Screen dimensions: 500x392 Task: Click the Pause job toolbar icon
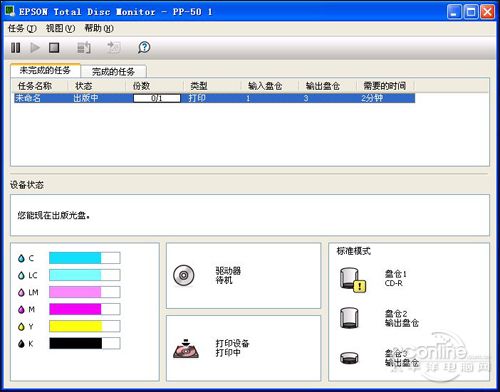pos(16,48)
